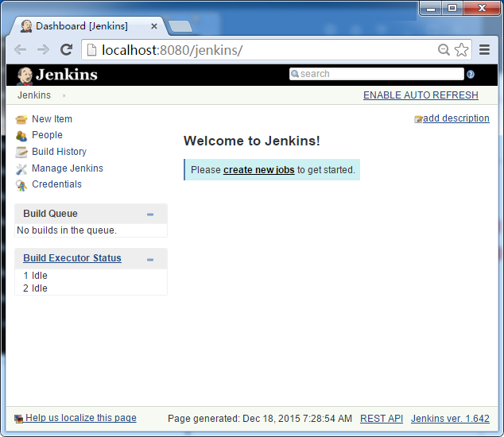The image size is (504, 437).
Task: Click the browser forward arrow
Action: point(44,50)
